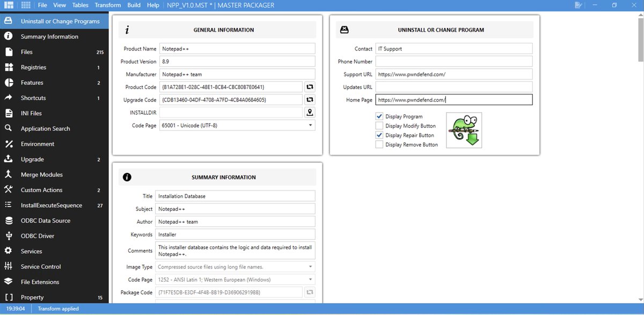Viewport: 644px width, 315px height.
Task: Open the Transform menu
Action: point(107,5)
